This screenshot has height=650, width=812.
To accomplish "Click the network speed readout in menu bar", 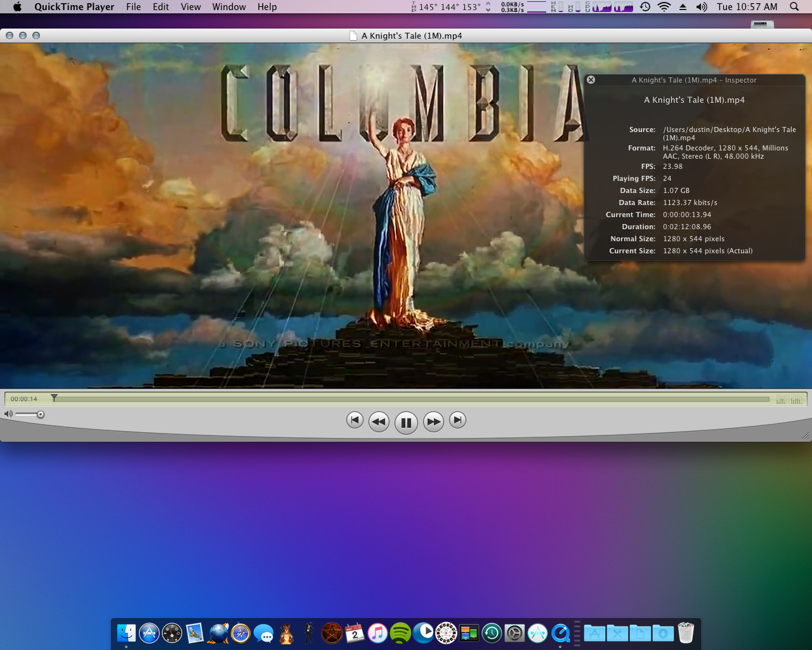I will (x=513, y=7).
